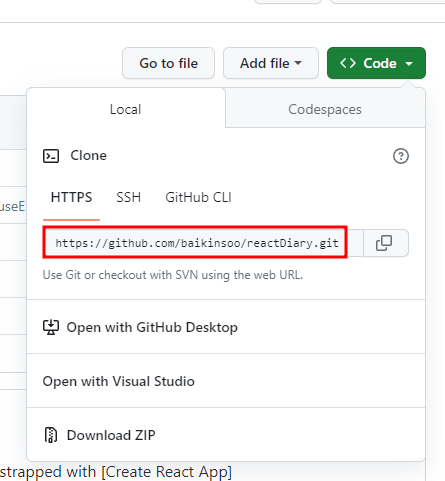Click the Clone heading text
Image resolution: width=445 pixels, height=481 pixels.
coord(88,155)
